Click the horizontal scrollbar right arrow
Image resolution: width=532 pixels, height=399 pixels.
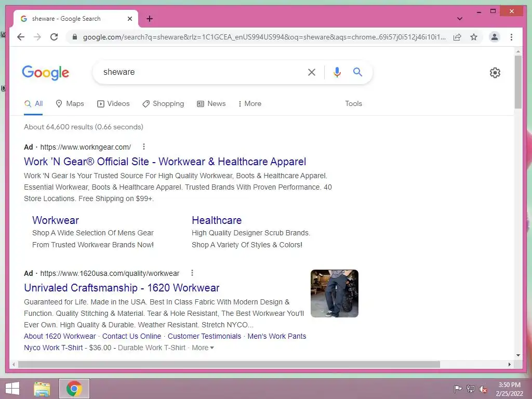(509, 364)
